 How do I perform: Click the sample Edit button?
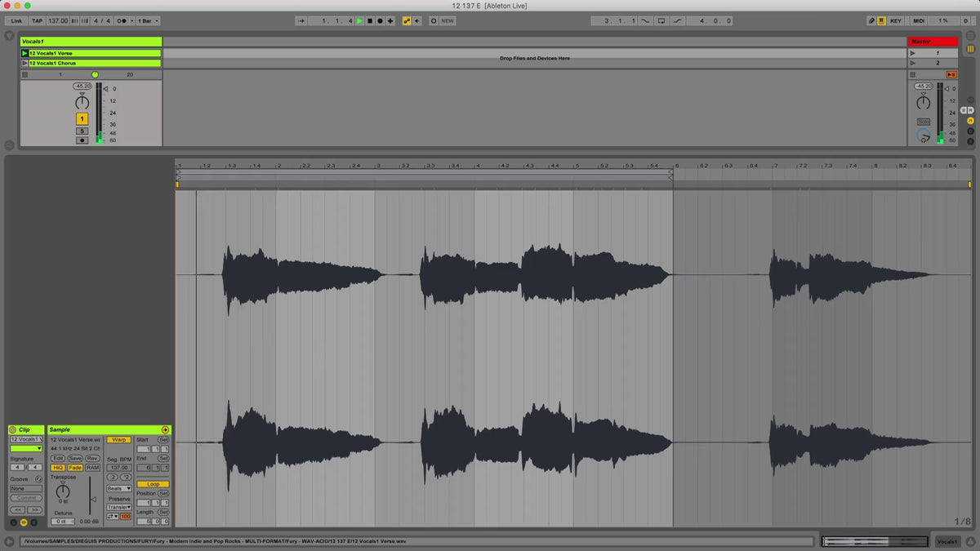58,458
